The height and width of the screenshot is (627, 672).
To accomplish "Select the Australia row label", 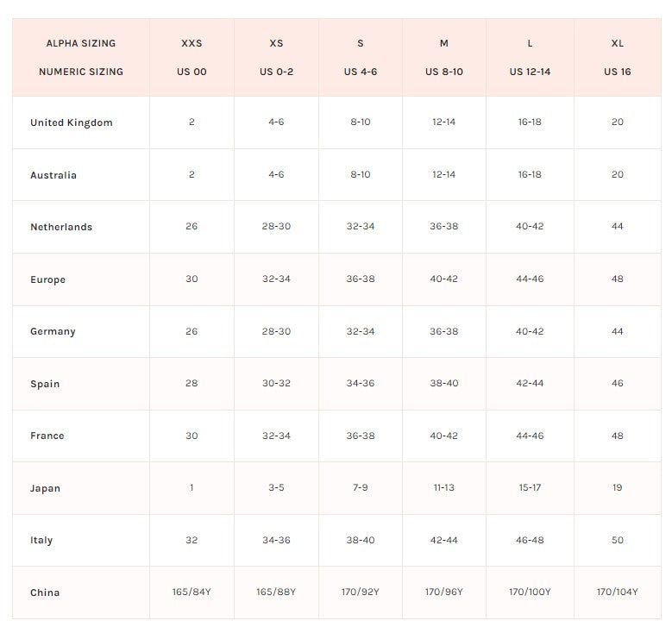I will pos(53,175).
